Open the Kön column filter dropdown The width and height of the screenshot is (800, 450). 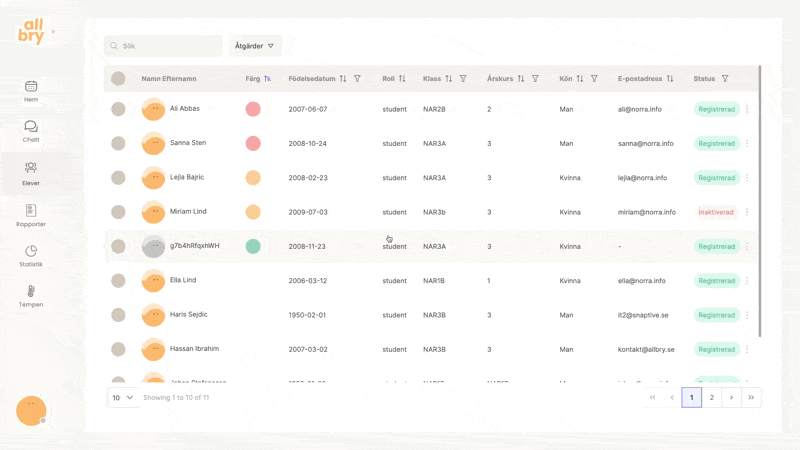(594, 79)
